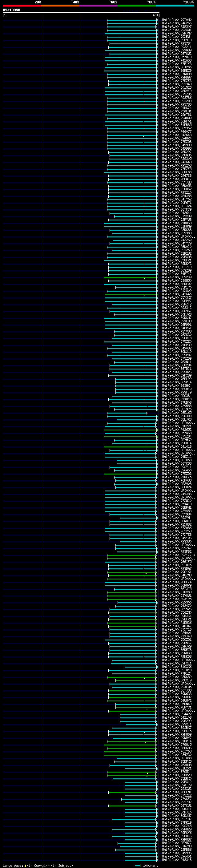Select the UniRef100_Q7ZW20 label
This screenshot has height=868, width=197.
[x=176, y=501]
